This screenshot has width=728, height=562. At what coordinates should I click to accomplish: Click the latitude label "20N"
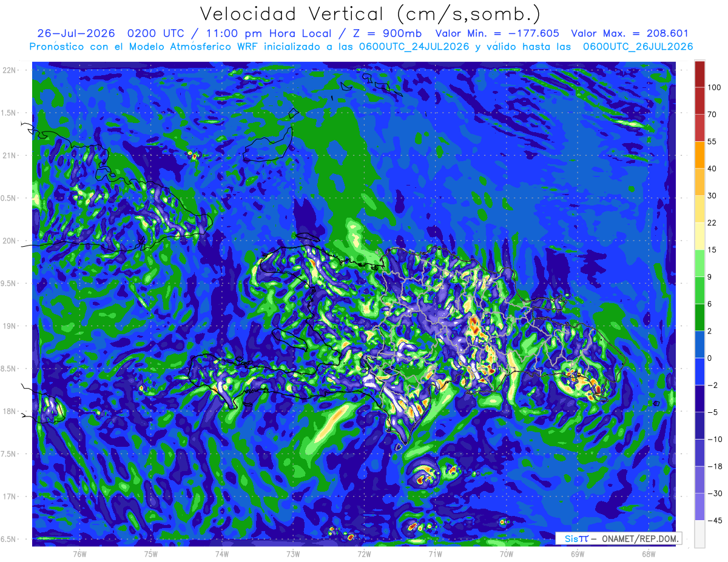point(10,241)
